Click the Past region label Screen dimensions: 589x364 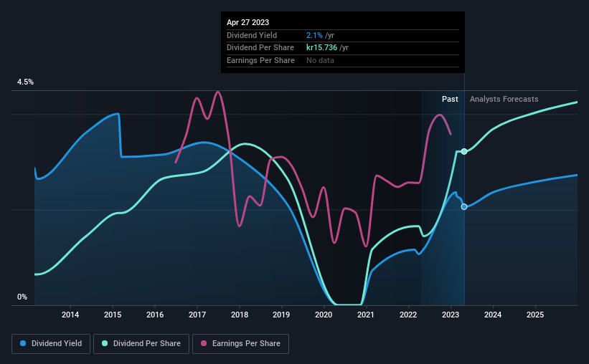(450, 99)
